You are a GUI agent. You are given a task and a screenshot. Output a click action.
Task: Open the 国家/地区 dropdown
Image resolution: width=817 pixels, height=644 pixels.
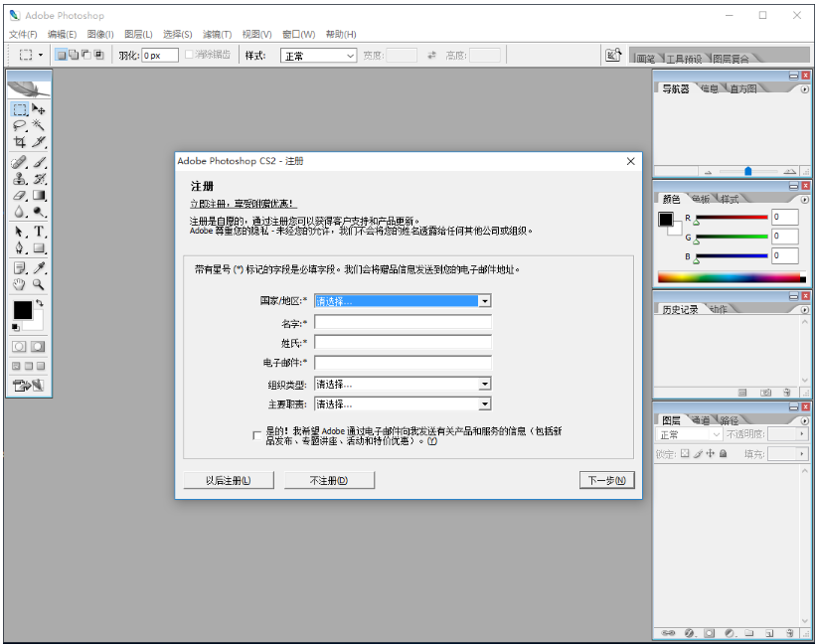click(484, 301)
